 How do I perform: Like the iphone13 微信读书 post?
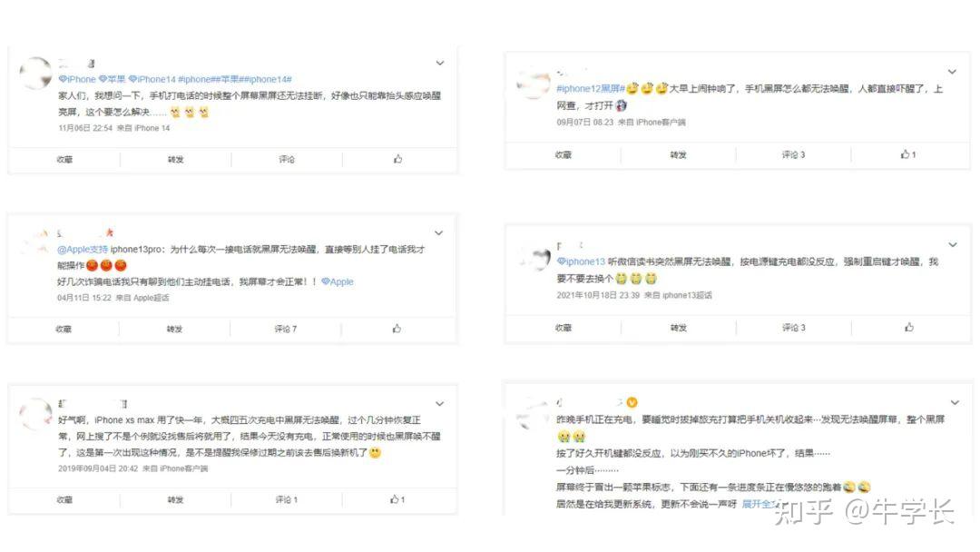click(x=909, y=327)
